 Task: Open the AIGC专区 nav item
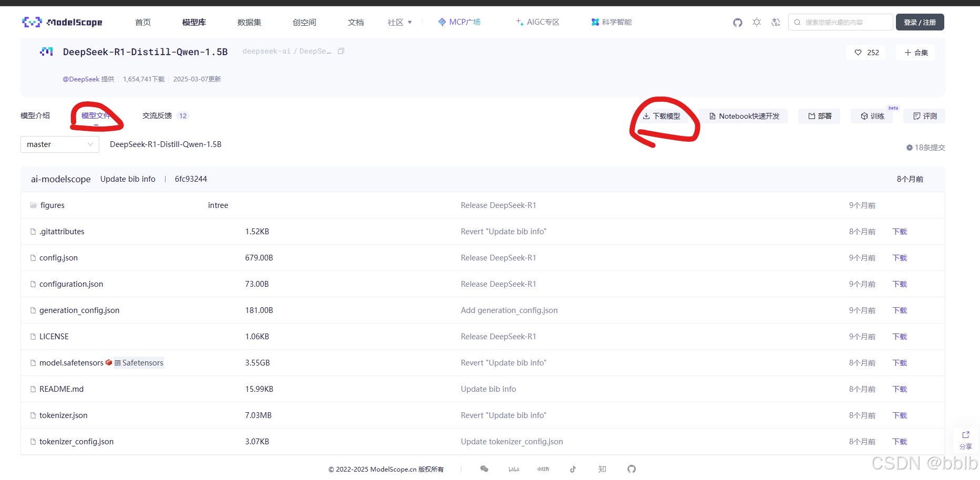click(x=538, y=22)
